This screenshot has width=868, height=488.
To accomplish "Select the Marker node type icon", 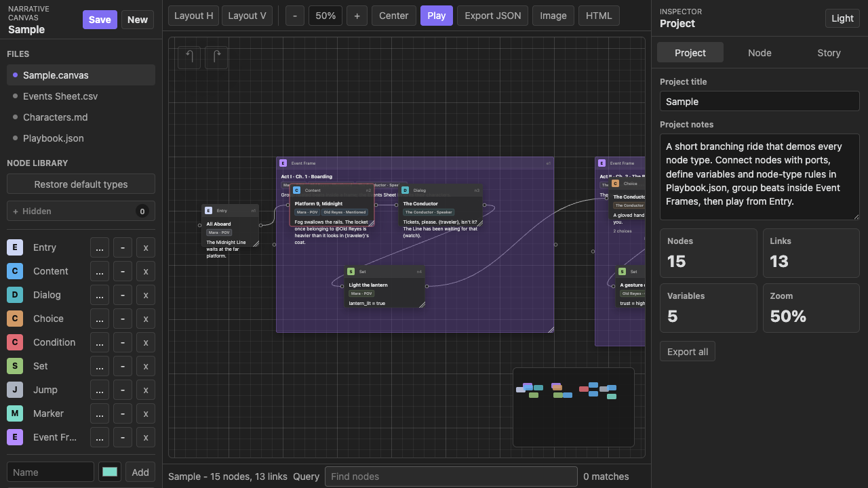I will [x=15, y=413].
